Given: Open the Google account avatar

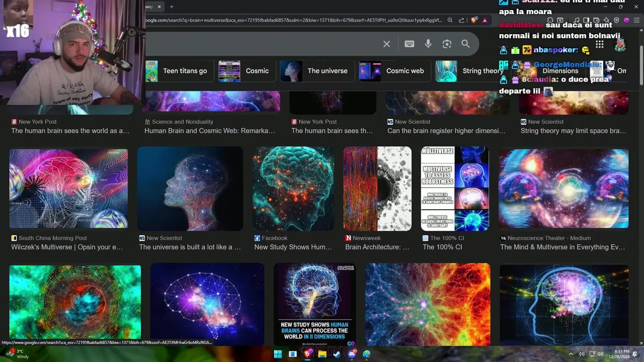Looking at the screenshot, I should click(x=620, y=44).
